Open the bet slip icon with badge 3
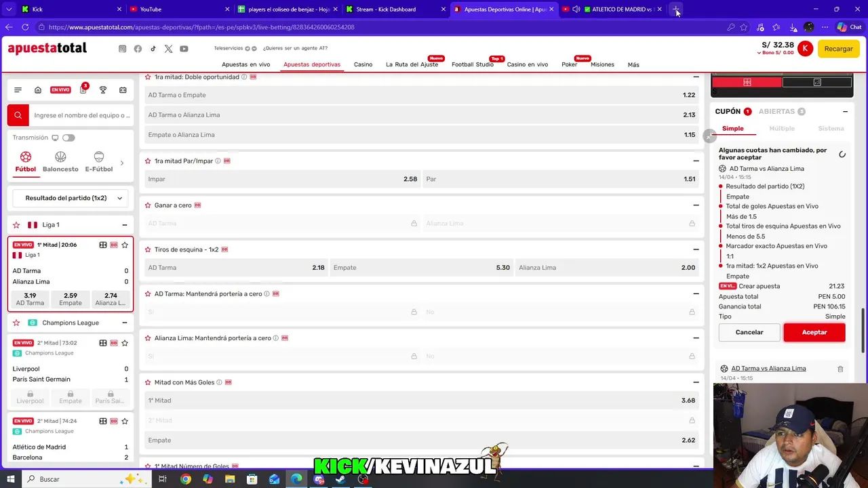 tap(83, 89)
